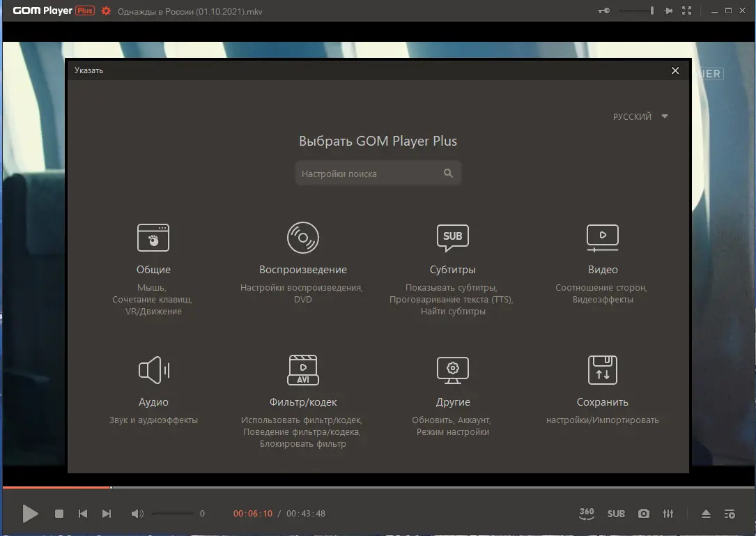
Task: Expand the РУССКИЙ language dropdown
Action: point(640,116)
